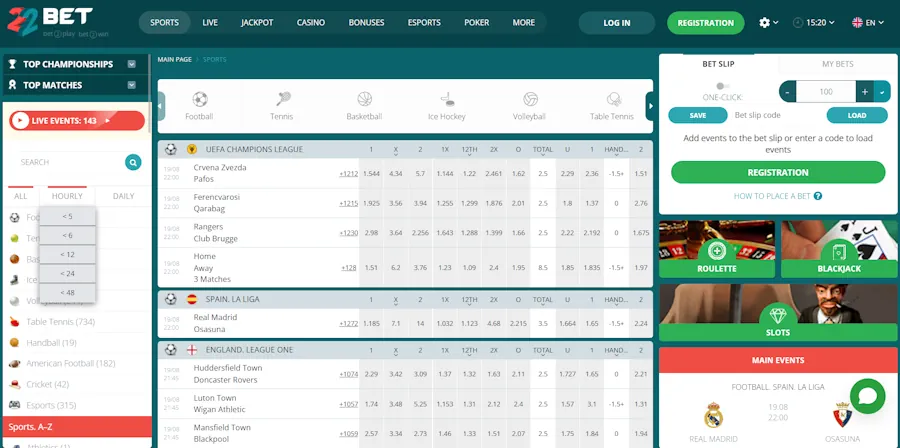This screenshot has width=900, height=448.
Task: Open the ROULETTE casino thumbnail
Action: [x=717, y=249]
